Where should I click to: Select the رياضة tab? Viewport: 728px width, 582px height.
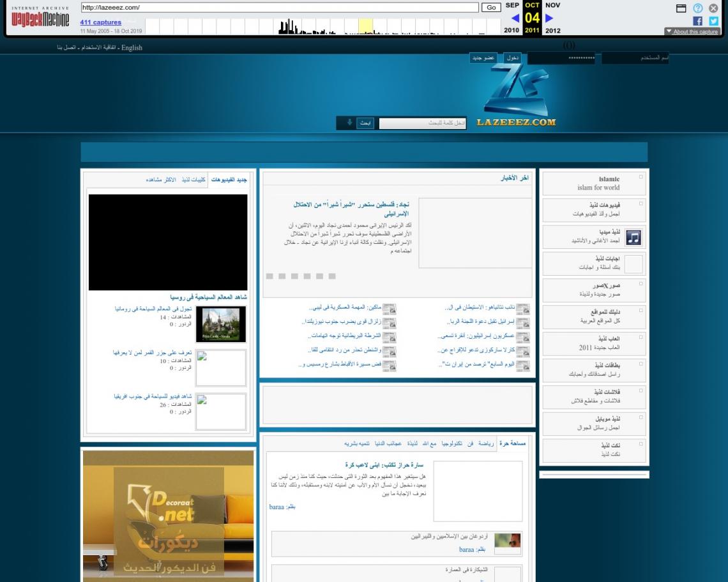(485, 444)
